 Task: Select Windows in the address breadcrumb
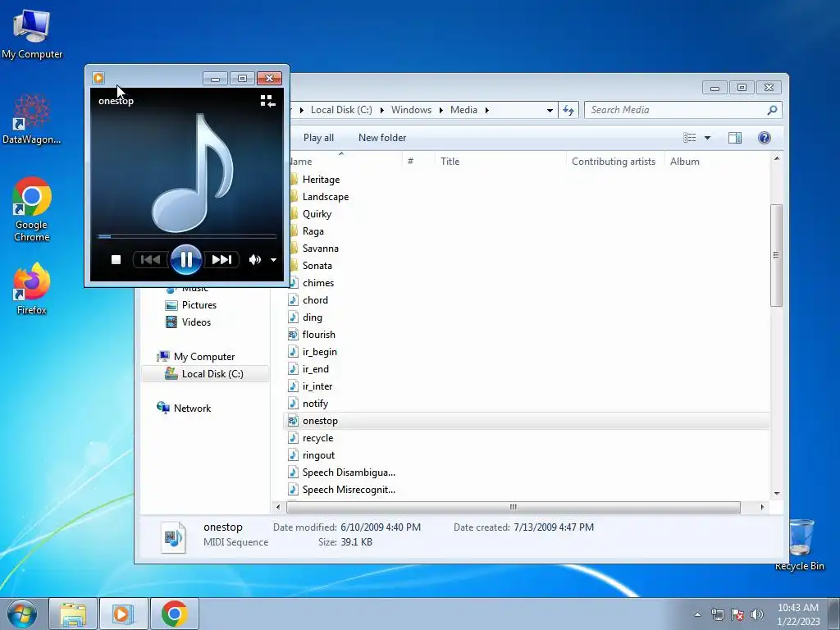[x=411, y=110]
